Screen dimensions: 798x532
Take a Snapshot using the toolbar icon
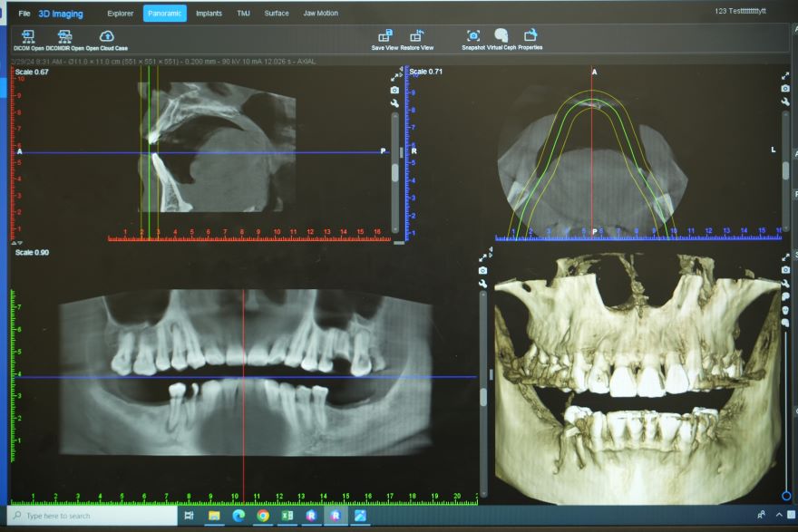point(472,36)
